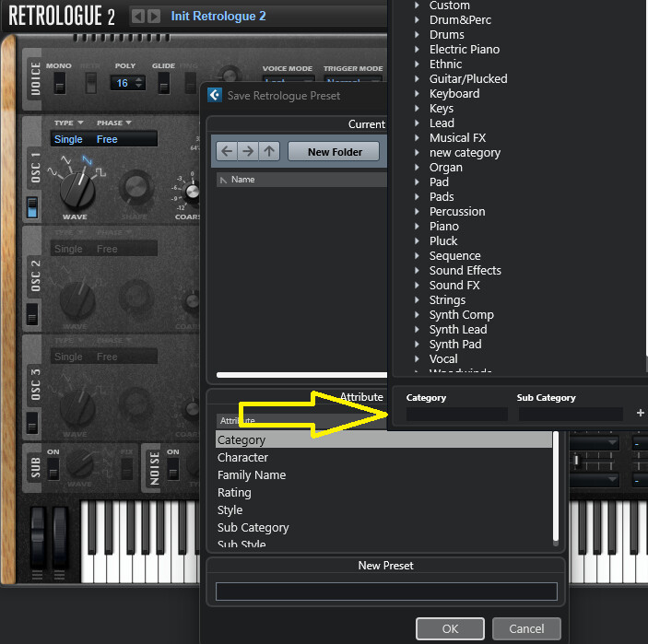Navigate forward in the Save Preset browser
648x644 pixels.
tap(248, 152)
